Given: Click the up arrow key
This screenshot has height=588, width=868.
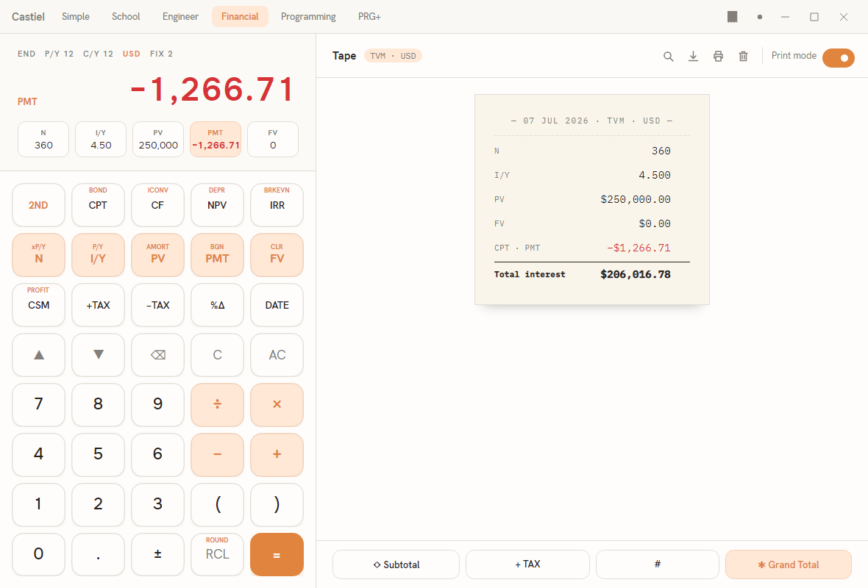Looking at the screenshot, I should (39, 355).
